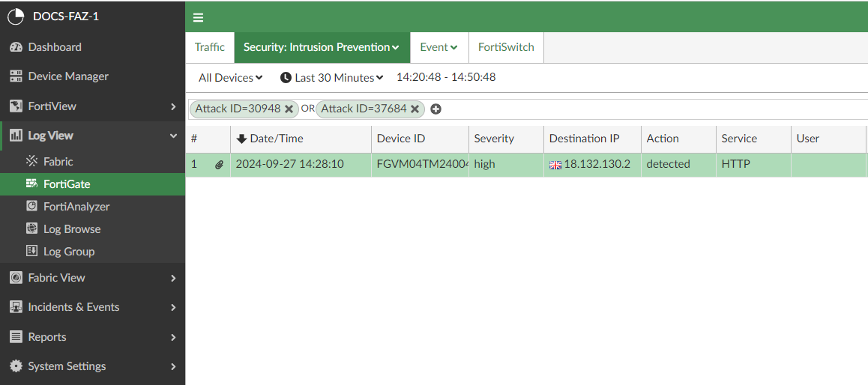Click the attachment paperclip icon in row 1
Image resolution: width=868 pixels, height=385 pixels.
[219, 165]
